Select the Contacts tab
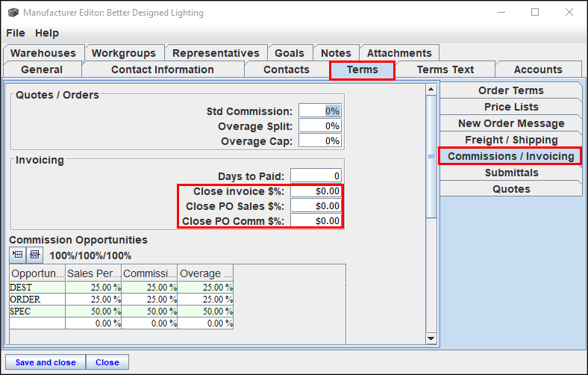Viewport: 588px width, 375px height. (287, 69)
